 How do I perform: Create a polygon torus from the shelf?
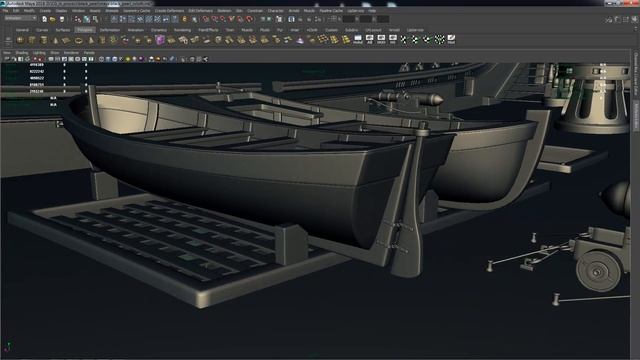click(78, 40)
